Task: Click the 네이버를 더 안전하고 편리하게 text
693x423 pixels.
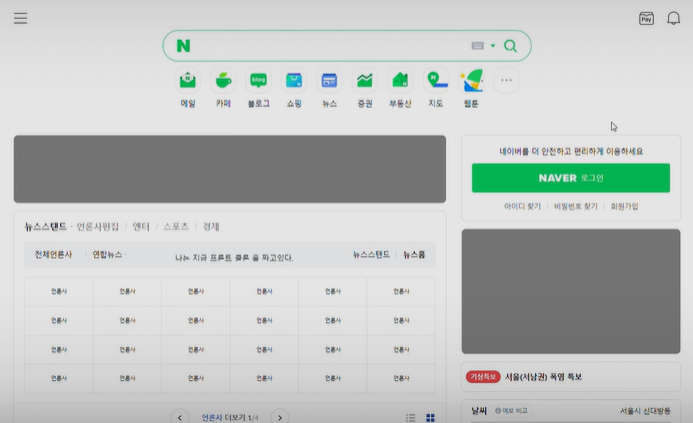Action: coord(571,151)
